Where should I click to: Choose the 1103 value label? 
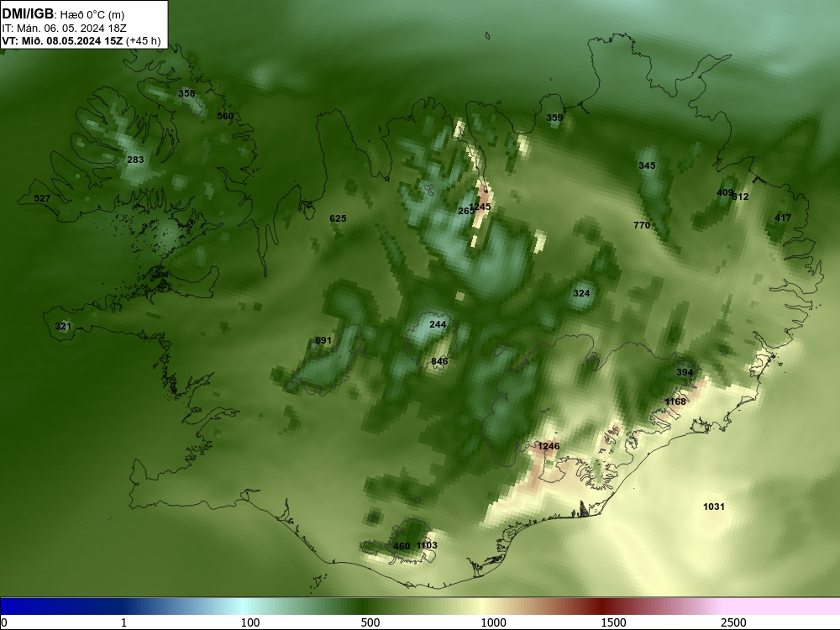click(x=427, y=545)
